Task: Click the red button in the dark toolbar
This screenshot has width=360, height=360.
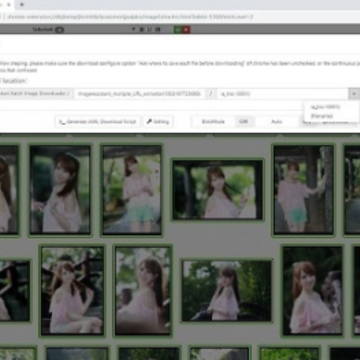Action: pyautogui.click(x=186, y=30)
